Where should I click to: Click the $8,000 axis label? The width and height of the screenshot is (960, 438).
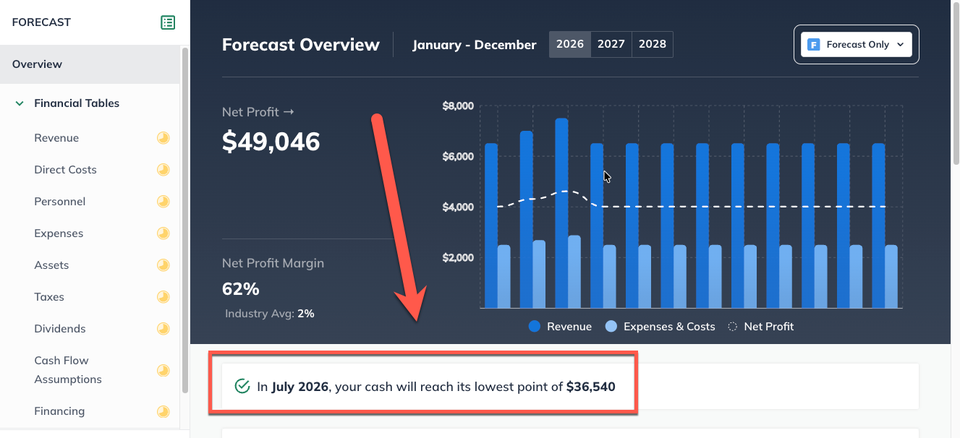click(458, 106)
